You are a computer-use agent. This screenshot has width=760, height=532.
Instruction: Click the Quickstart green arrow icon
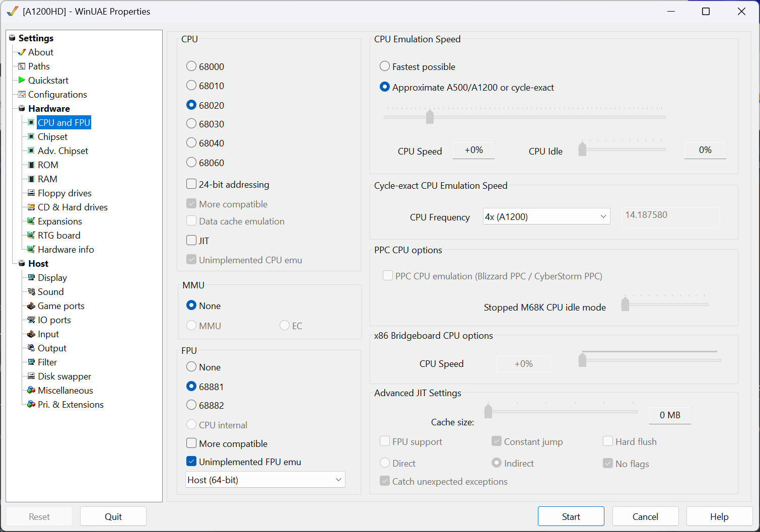point(22,80)
